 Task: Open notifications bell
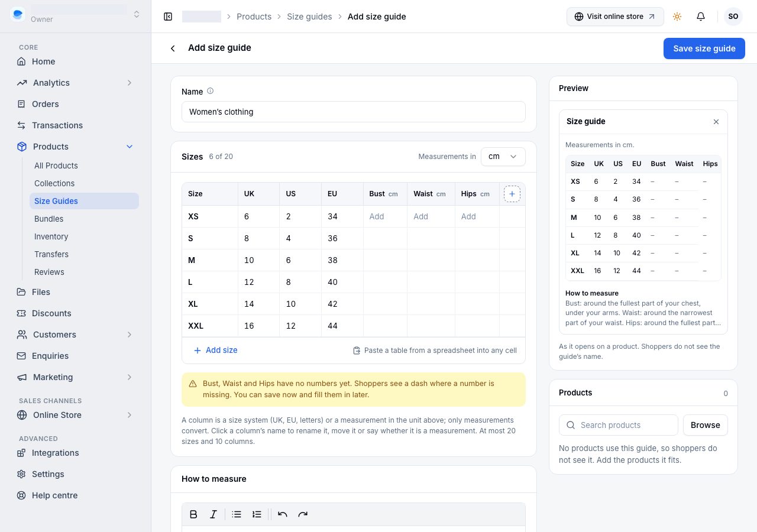coord(701,17)
